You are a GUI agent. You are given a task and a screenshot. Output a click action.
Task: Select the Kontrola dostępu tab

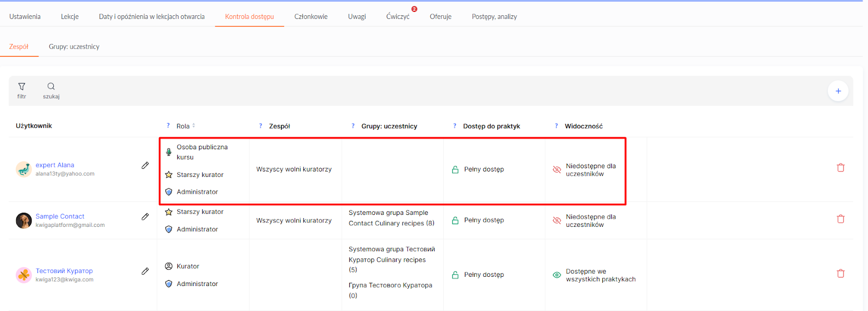coord(250,16)
